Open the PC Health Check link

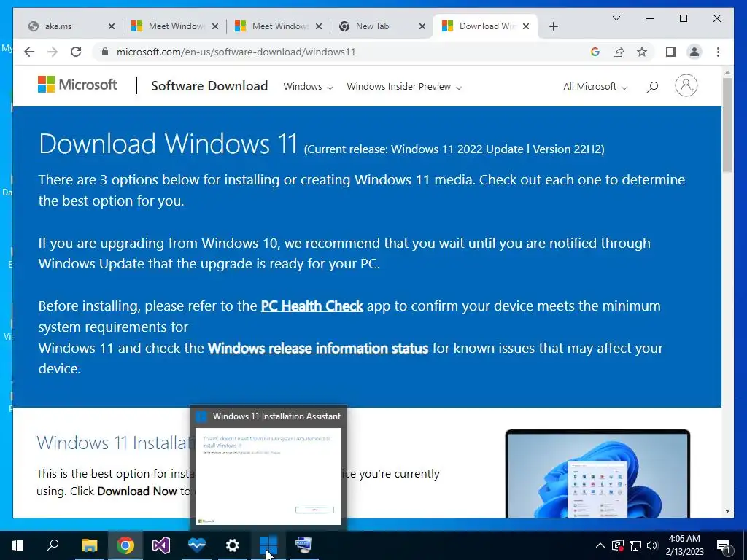tap(312, 306)
